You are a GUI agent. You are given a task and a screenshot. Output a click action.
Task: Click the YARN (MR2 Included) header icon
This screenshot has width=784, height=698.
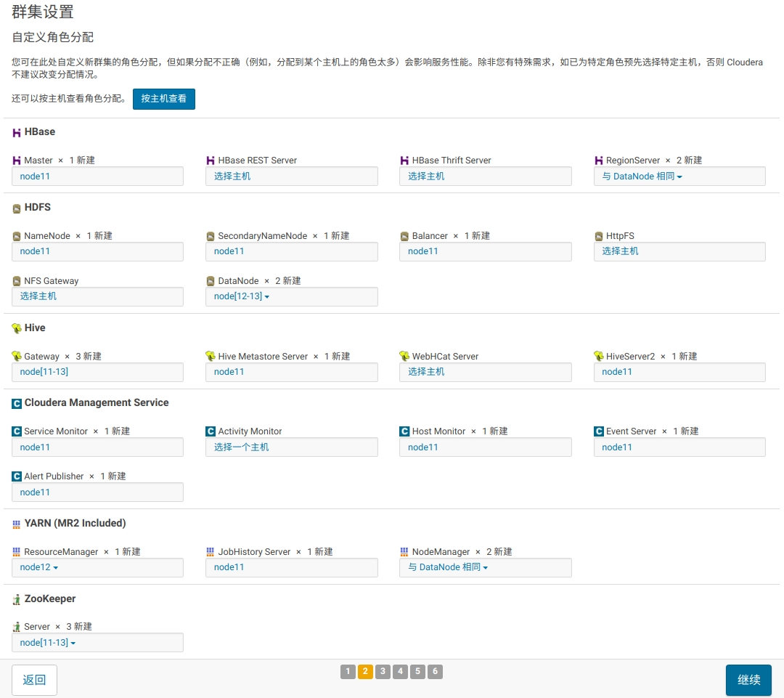point(17,524)
